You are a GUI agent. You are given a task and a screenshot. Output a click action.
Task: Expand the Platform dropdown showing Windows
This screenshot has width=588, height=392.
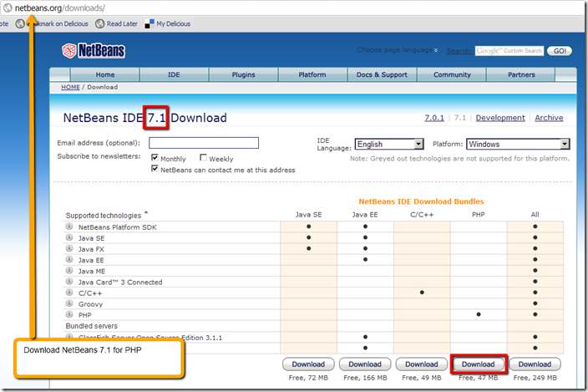click(x=518, y=144)
